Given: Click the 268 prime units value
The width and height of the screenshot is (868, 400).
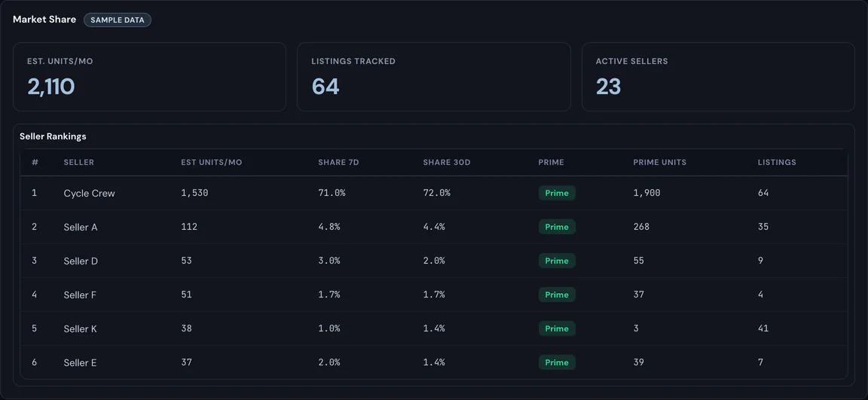Looking at the screenshot, I should point(642,227).
